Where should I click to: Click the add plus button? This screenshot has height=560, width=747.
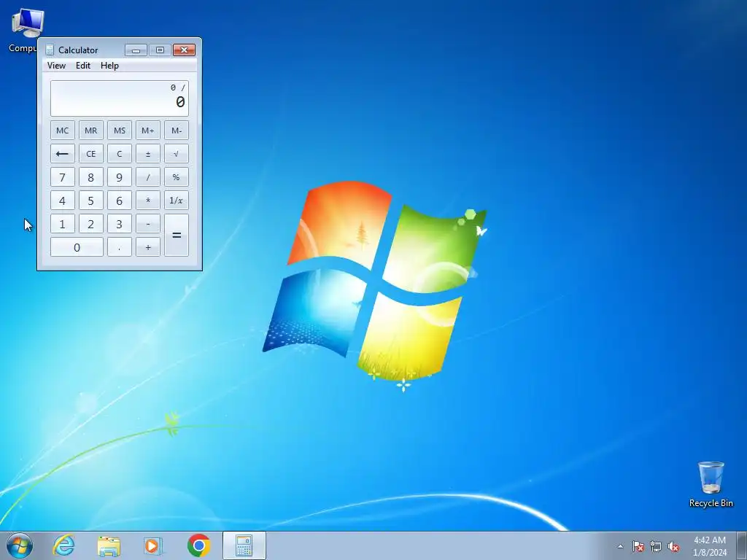(147, 247)
